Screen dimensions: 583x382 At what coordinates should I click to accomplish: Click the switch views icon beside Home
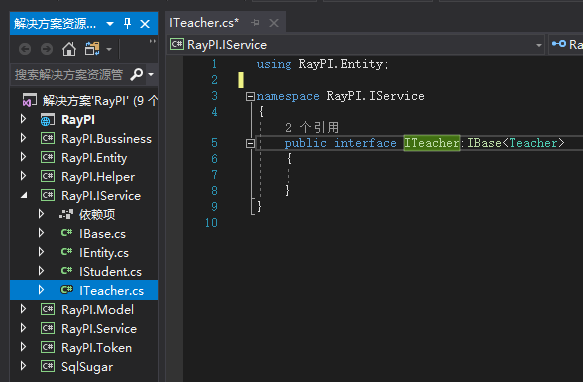pyautogui.click(x=92, y=49)
